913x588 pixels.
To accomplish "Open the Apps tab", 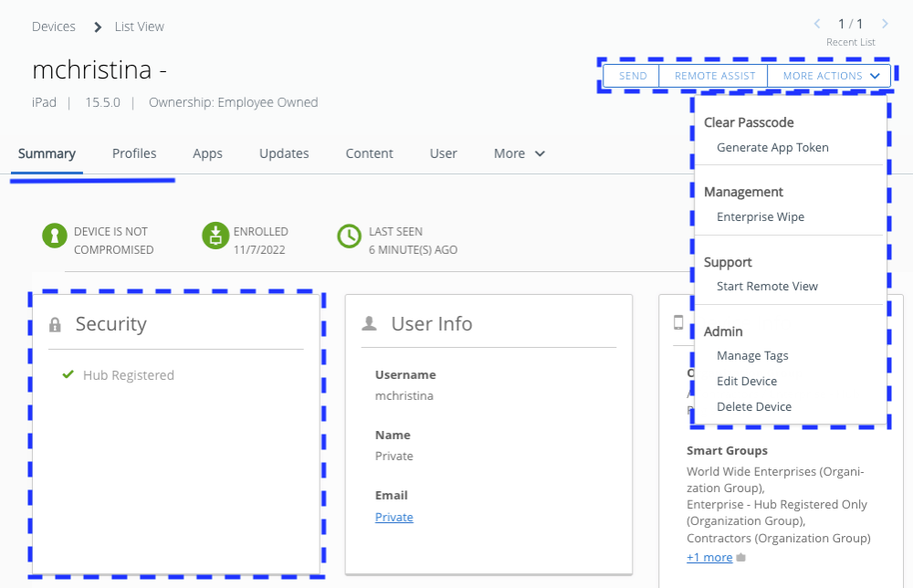I will 207,153.
